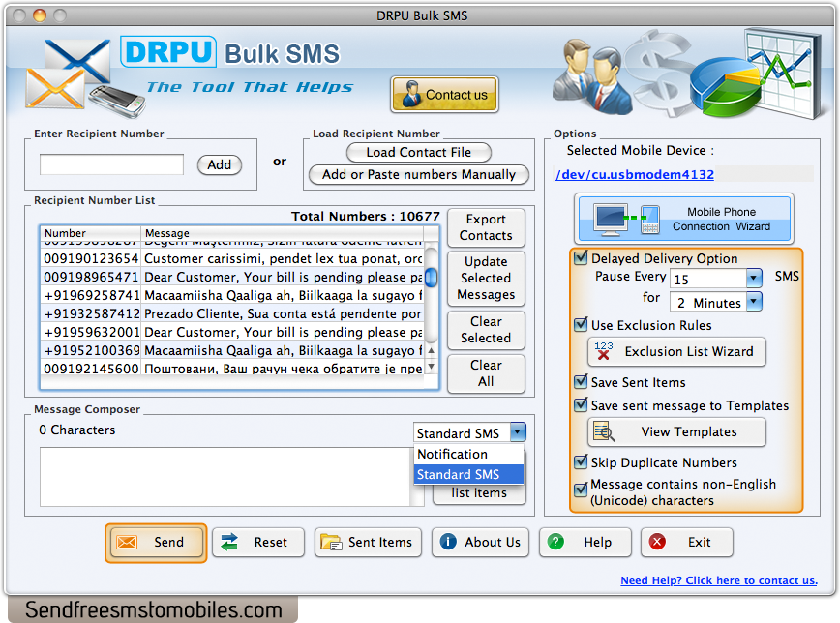Click recipient list scroll down arrow
The height and width of the screenshot is (623, 840).
tap(432, 367)
